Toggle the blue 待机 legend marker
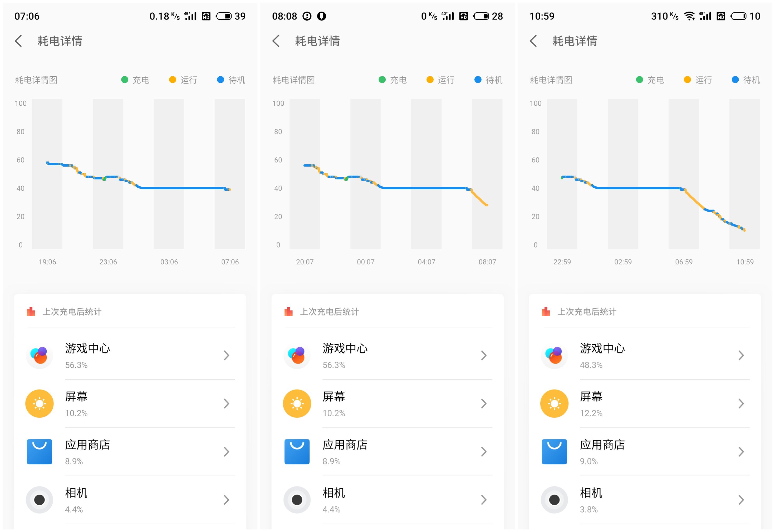The image size is (775, 532). (220, 80)
